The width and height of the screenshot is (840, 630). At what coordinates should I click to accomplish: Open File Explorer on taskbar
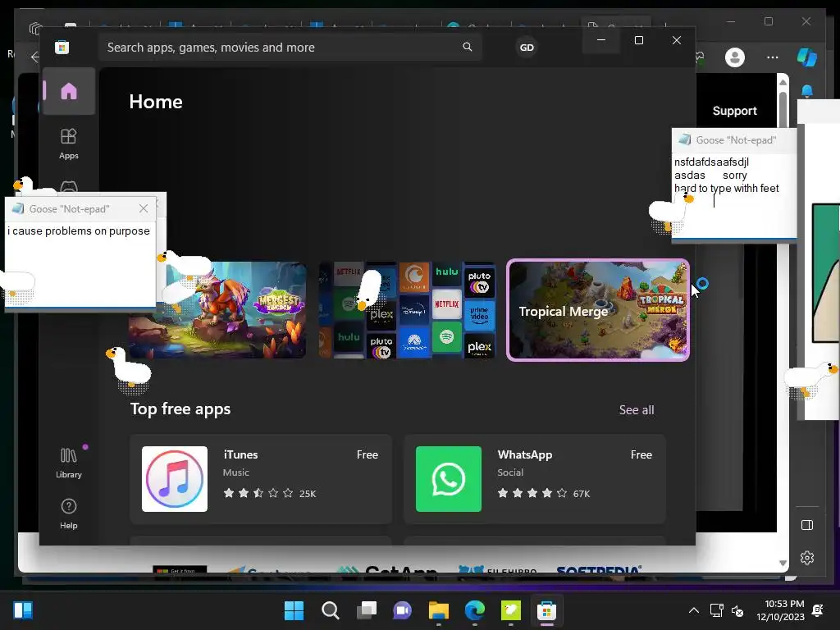[439, 610]
